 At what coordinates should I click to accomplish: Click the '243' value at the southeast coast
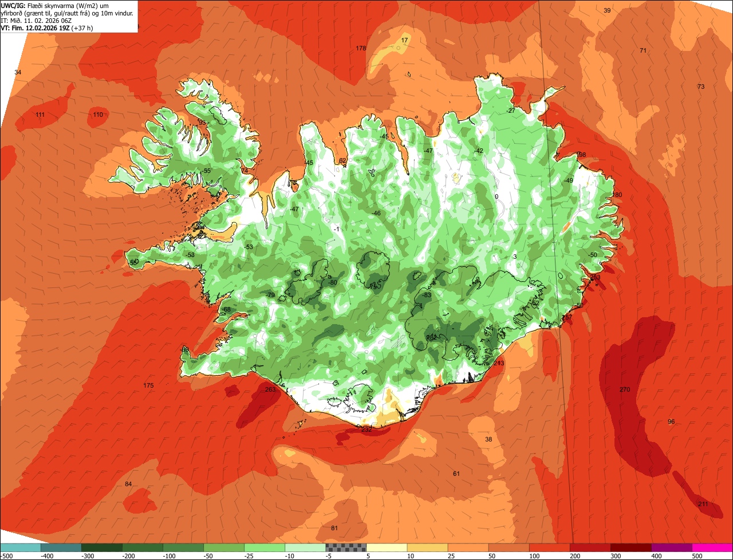tap(499, 363)
